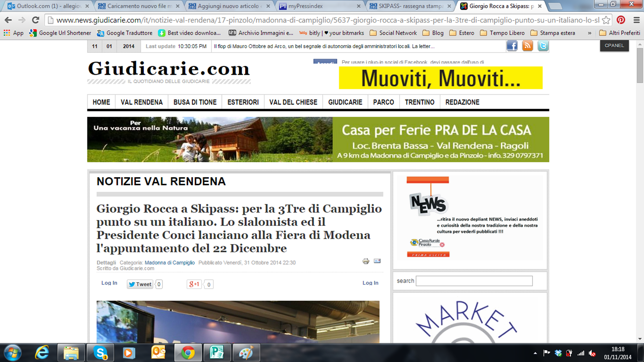Open the Apps bookmark shortcut
Viewport: 644px width, 362px height.
click(x=13, y=33)
